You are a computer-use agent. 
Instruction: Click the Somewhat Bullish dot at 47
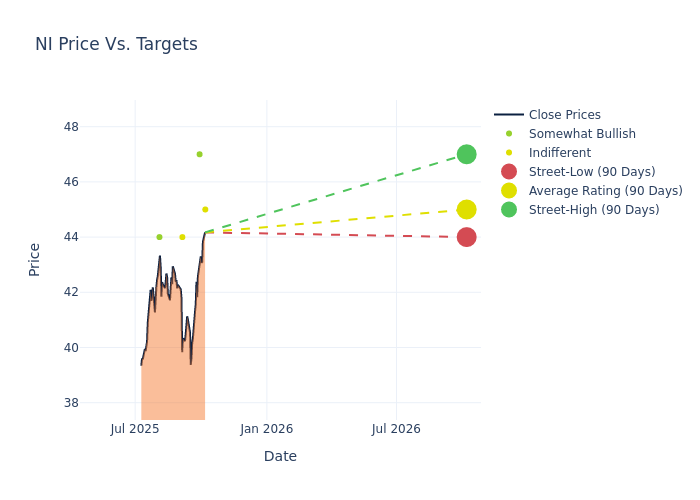pyautogui.click(x=199, y=154)
